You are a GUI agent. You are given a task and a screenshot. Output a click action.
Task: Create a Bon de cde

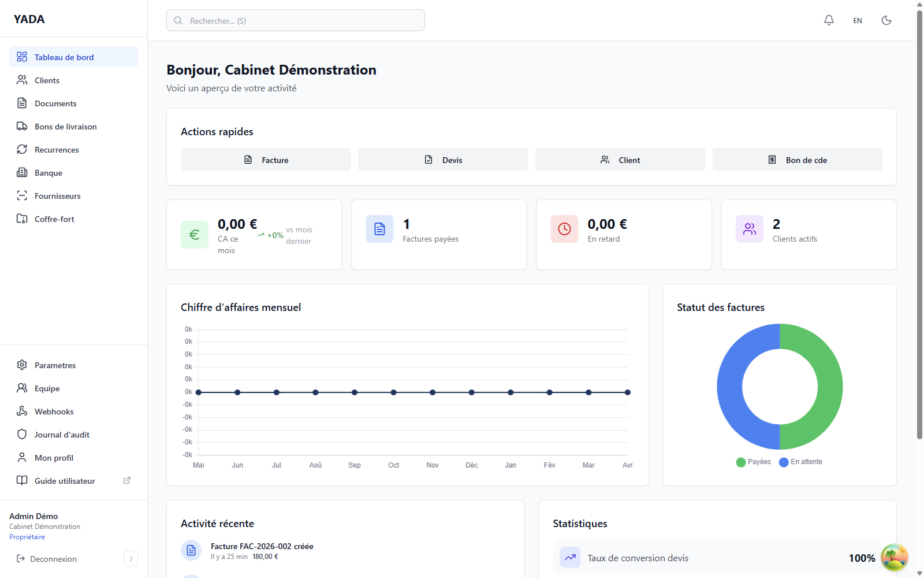(x=797, y=160)
